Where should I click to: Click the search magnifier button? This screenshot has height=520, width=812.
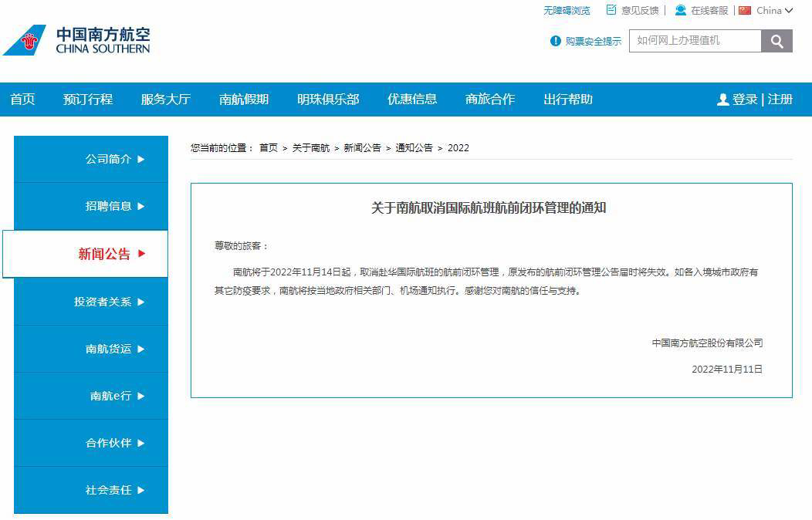click(776, 41)
